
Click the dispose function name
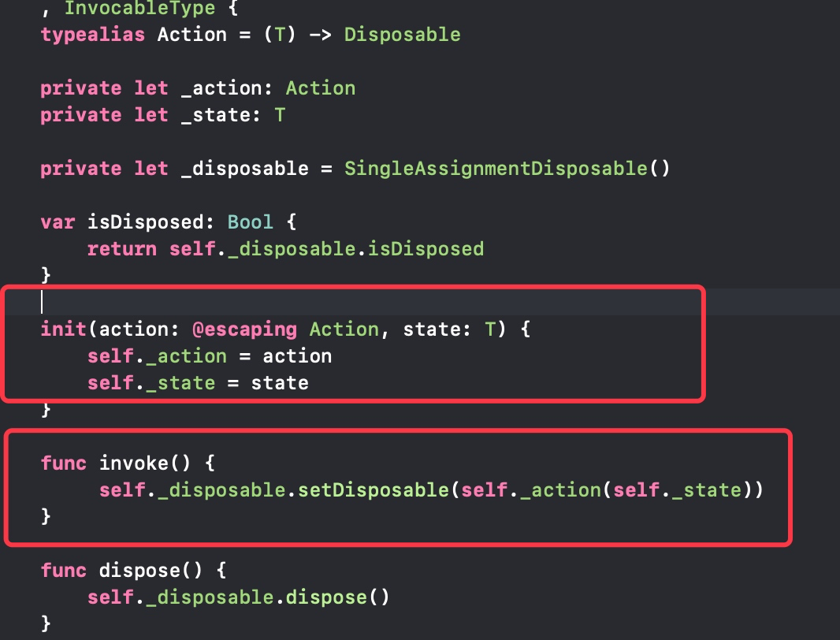[139, 571]
